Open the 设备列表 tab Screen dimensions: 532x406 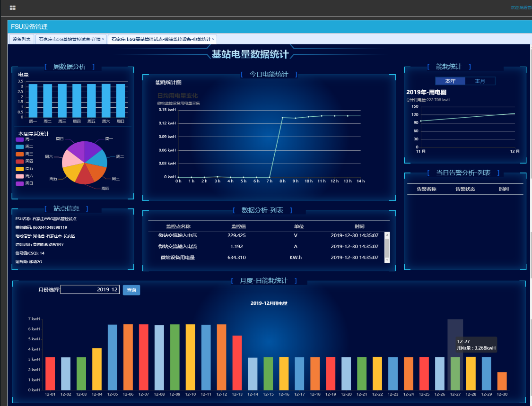click(22, 39)
